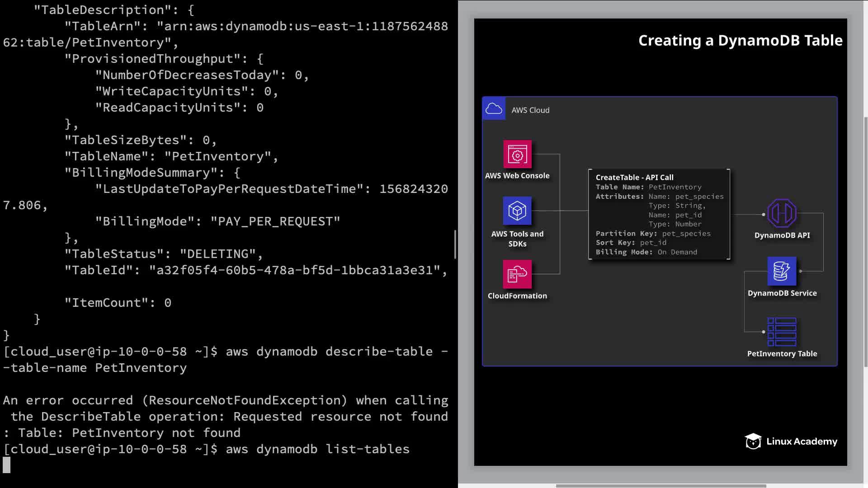Select the DynamoDB Service icon
Viewport: 868px width, 488px height.
[782, 271]
